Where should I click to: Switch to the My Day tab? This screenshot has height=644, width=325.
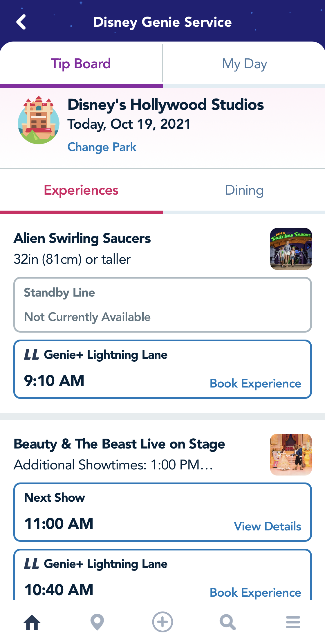pos(244,64)
